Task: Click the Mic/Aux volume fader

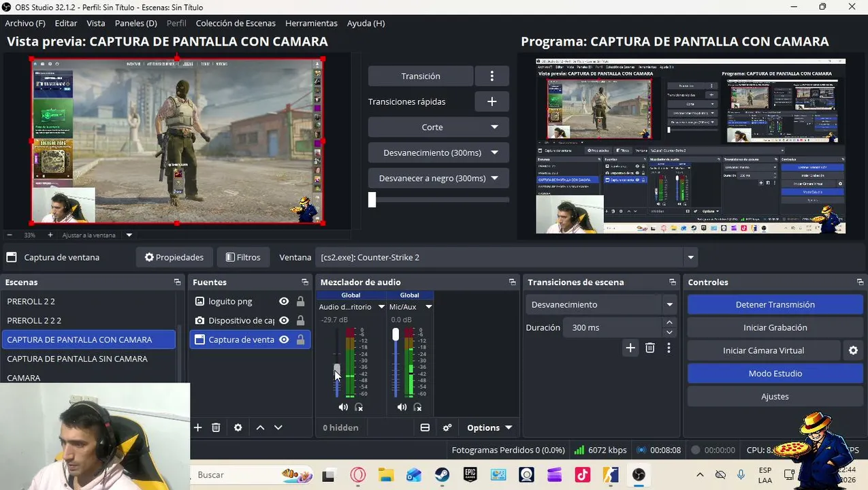Action: [396, 334]
